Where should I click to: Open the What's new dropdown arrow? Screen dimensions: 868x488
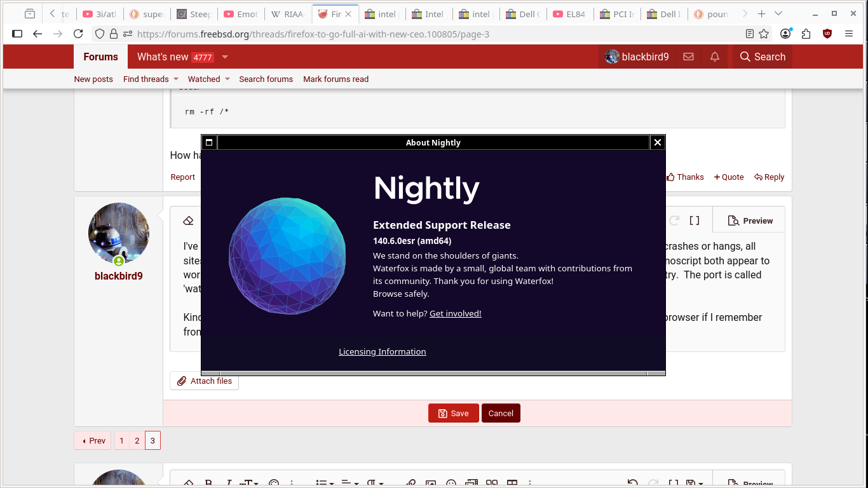click(x=224, y=57)
